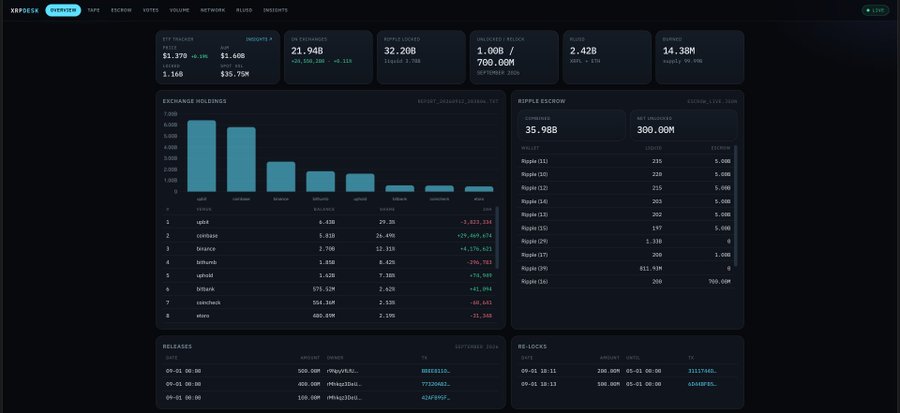This screenshot has width=900, height=413.
Task: Select the Ripple (11) wallet row
Action: [x=626, y=161]
